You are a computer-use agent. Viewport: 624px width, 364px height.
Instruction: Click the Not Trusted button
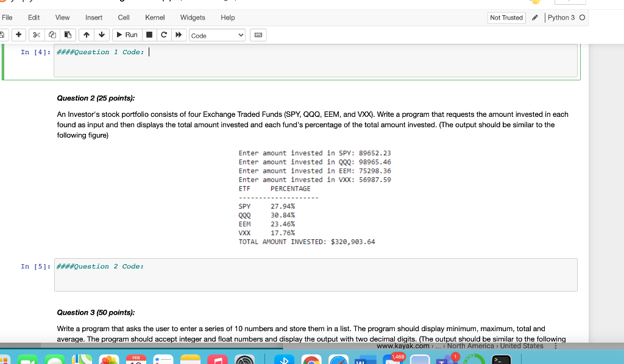506,18
